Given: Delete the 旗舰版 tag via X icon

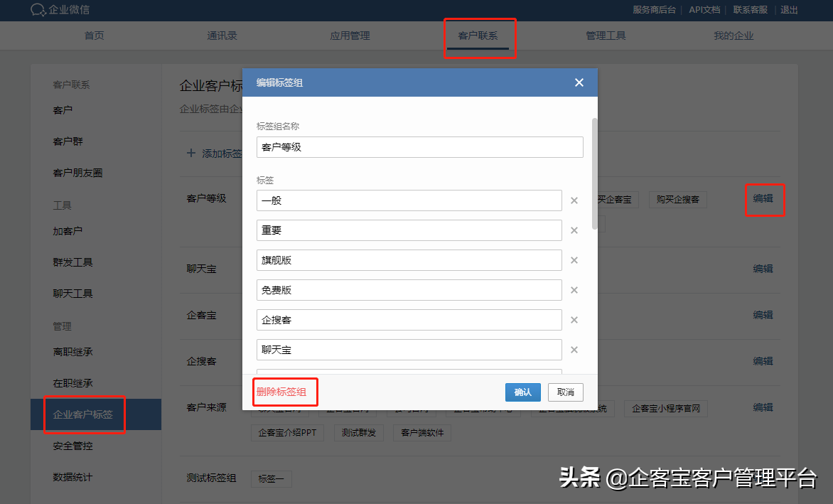Looking at the screenshot, I should click(574, 260).
